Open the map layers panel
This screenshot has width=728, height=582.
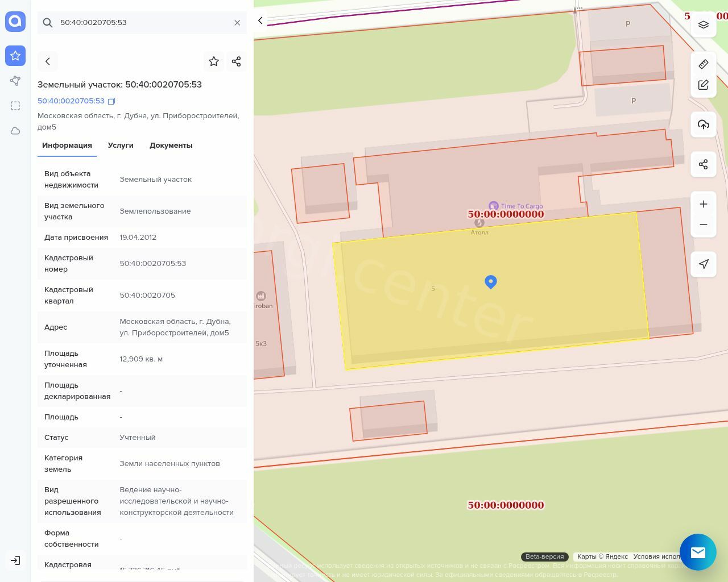point(703,24)
